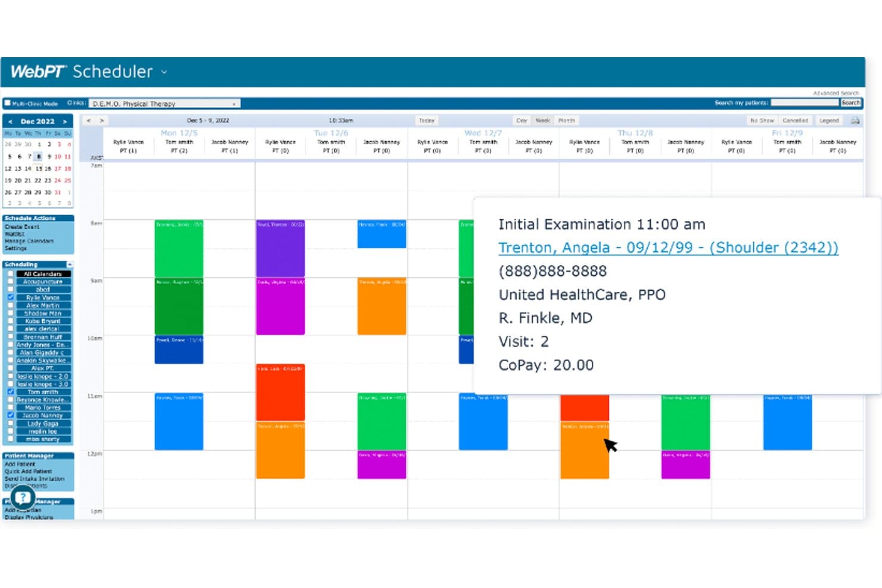Enable Multi-Clinic Mode checkbox
Viewport: 882px width, 588px height.
[x=8, y=103]
